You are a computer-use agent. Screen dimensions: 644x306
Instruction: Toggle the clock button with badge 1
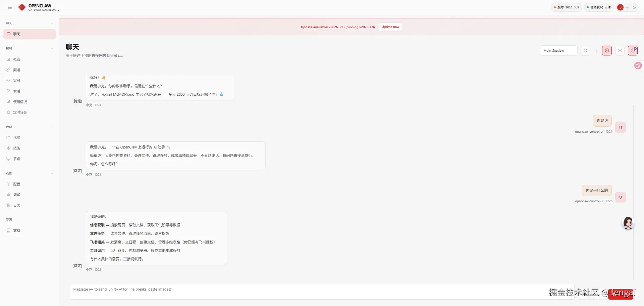[633, 51]
